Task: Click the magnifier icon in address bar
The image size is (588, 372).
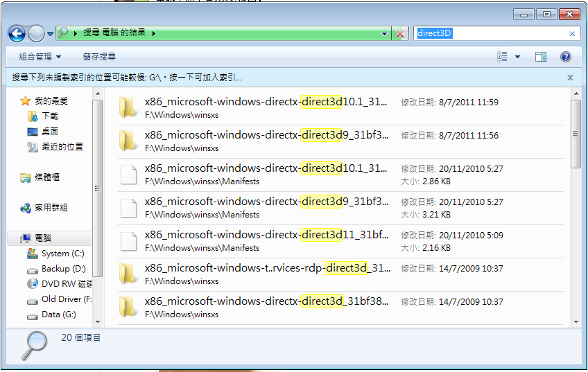Action: [x=64, y=33]
